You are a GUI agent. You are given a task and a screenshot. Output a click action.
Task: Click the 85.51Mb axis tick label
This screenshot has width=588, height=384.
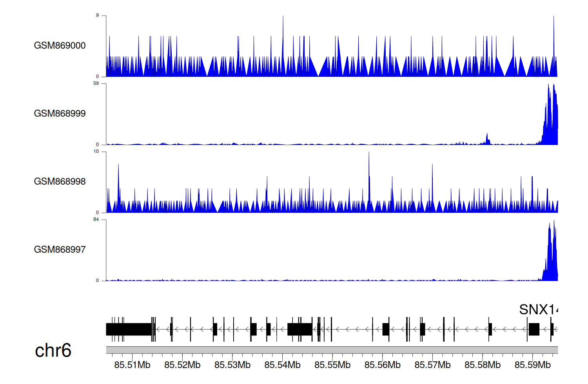pyautogui.click(x=132, y=365)
